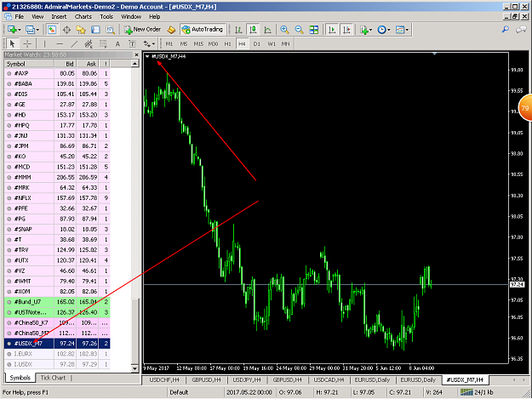Open the File menu
This screenshot has height=399, width=532.
(19, 17)
